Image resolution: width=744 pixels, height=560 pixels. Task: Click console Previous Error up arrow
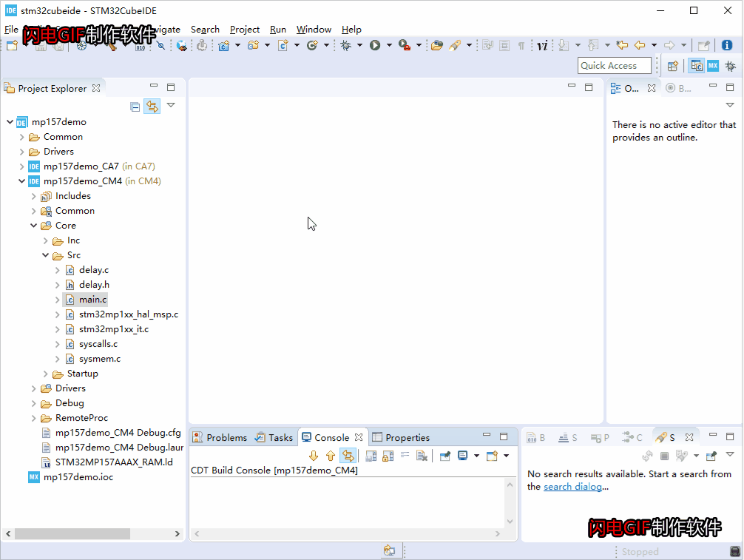(x=331, y=456)
